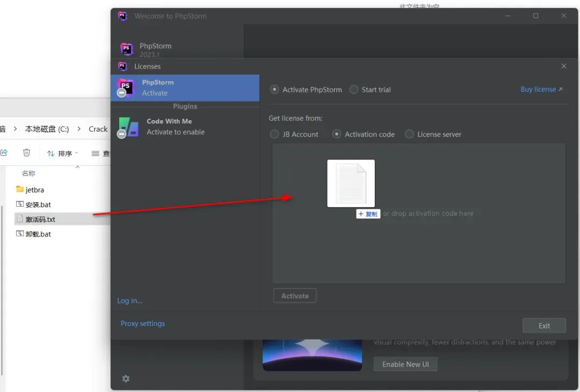Maximize the Welcome to PhpStorm window

click(x=535, y=16)
